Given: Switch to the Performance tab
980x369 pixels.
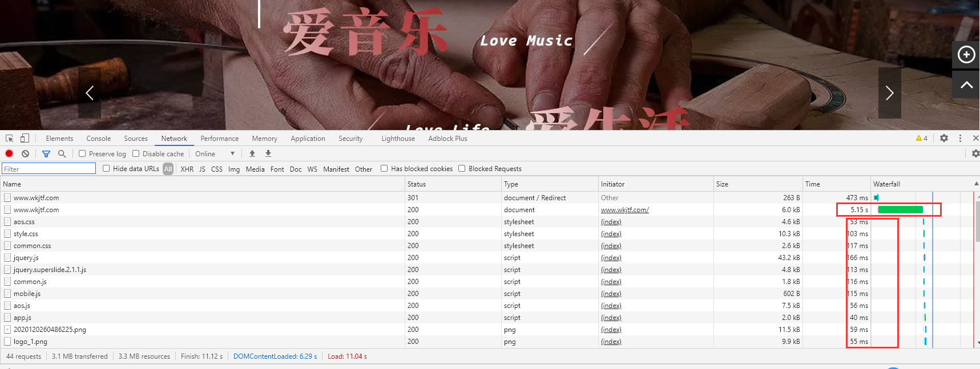Looking at the screenshot, I should [x=219, y=139].
